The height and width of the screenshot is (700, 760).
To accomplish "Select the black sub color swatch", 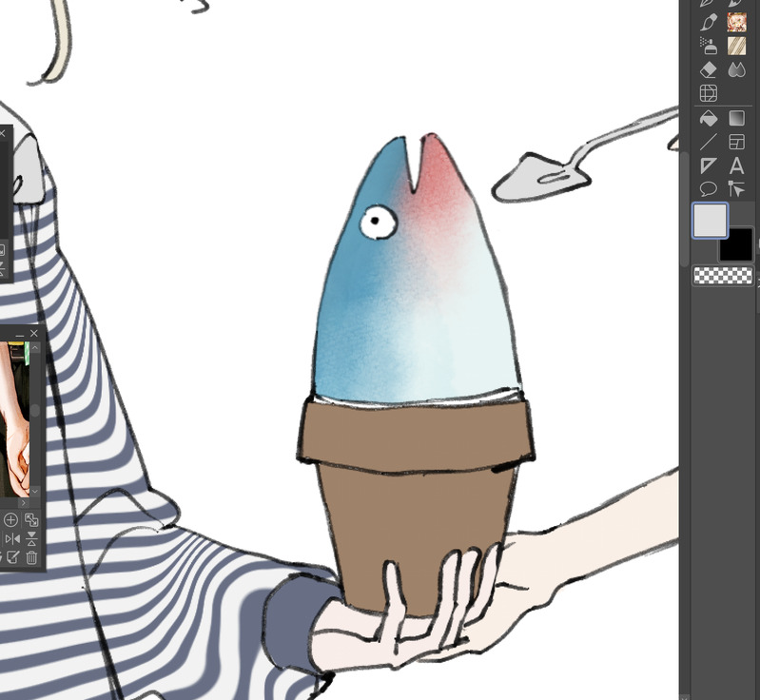I will 736,244.
